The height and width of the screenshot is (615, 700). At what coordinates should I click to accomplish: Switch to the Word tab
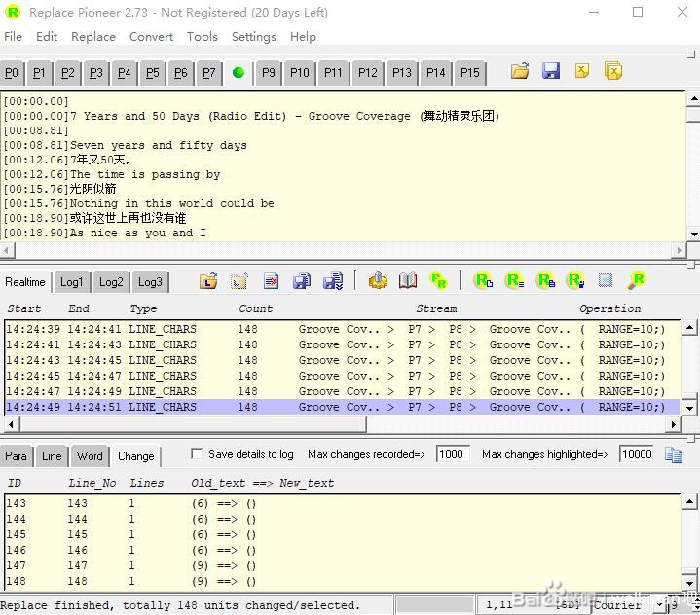[x=90, y=456]
